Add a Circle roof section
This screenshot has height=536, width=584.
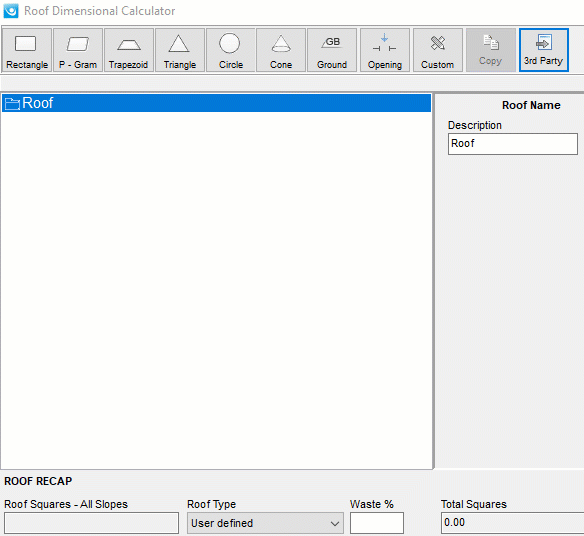tap(231, 50)
